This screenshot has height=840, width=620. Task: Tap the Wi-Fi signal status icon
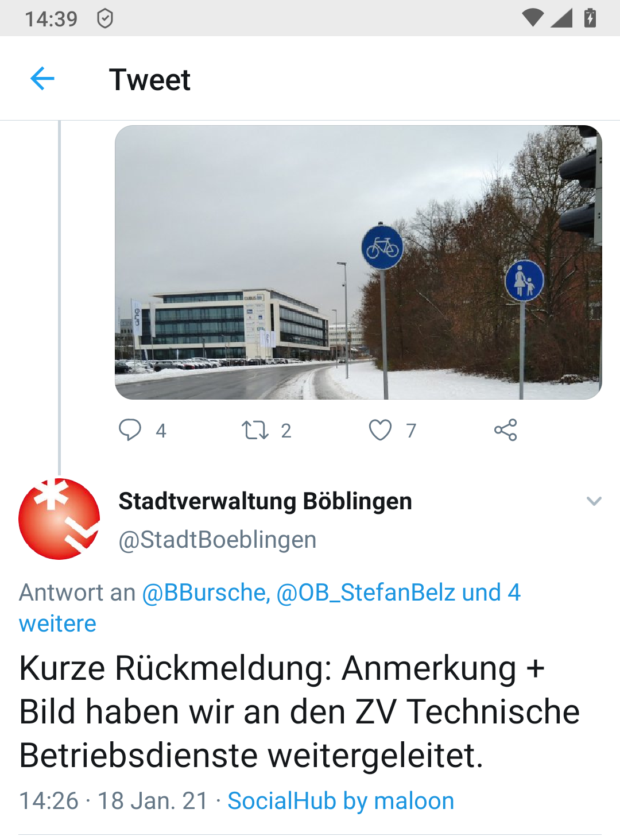[x=532, y=18]
